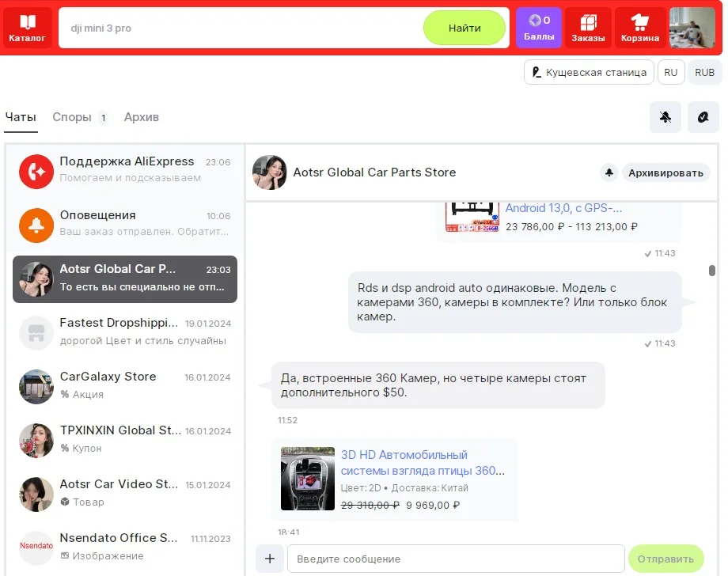
Task: Click the Споры counter badge 1
Action: pyautogui.click(x=104, y=118)
